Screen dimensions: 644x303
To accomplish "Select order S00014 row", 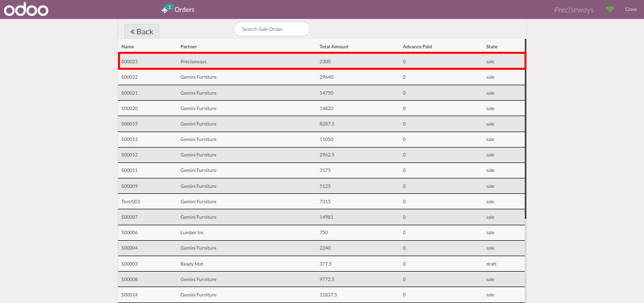I will tap(322, 295).
